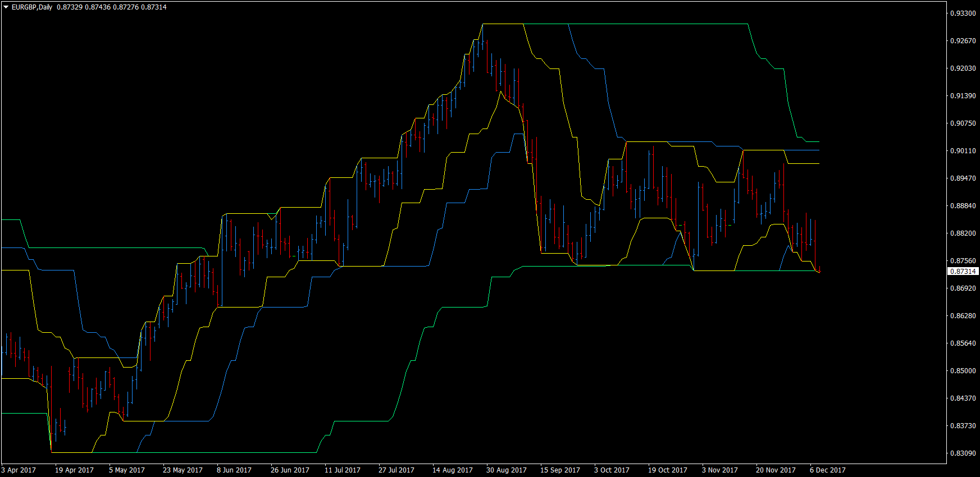Screen dimensions: 980x477
Task: Click the 8 Jun 2017 date label
Action: point(234,470)
